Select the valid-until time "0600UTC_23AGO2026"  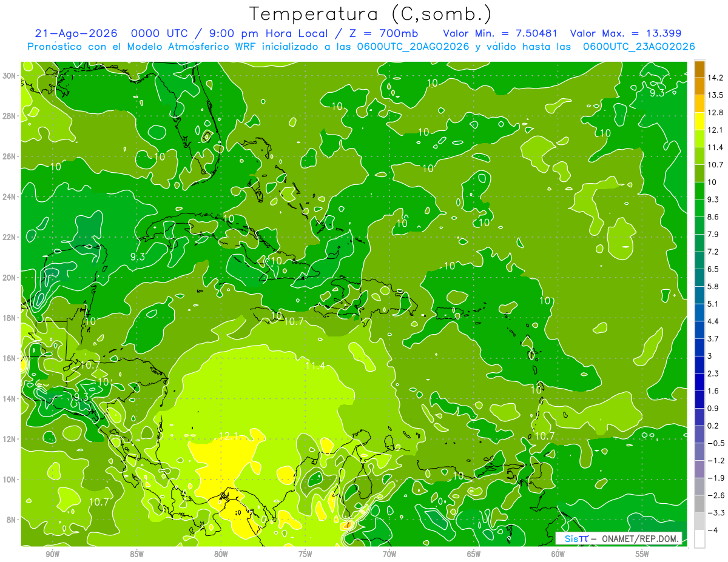tap(639, 46)
